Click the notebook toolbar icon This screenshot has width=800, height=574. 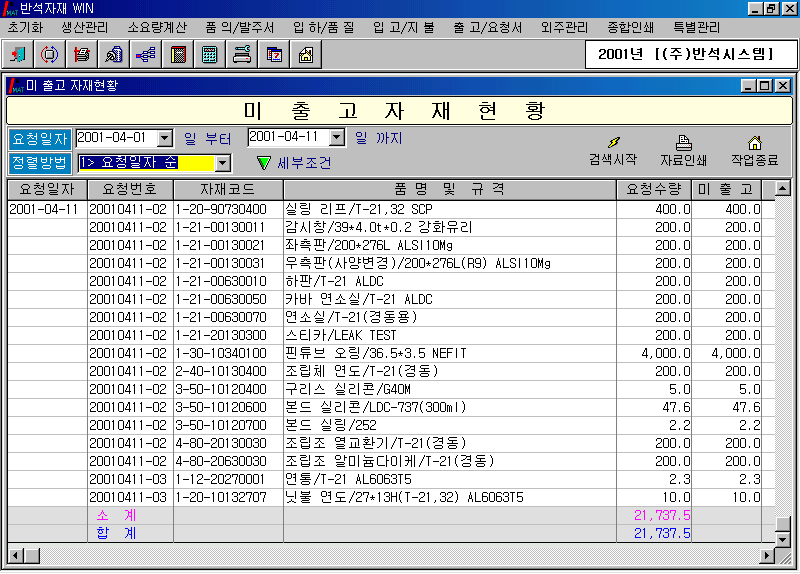pos(178,55)
